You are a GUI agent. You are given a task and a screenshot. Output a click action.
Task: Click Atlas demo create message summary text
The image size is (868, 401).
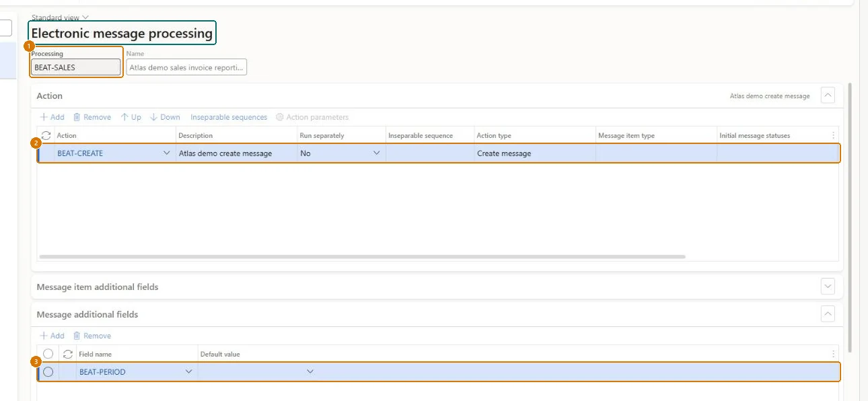(770, 96)
